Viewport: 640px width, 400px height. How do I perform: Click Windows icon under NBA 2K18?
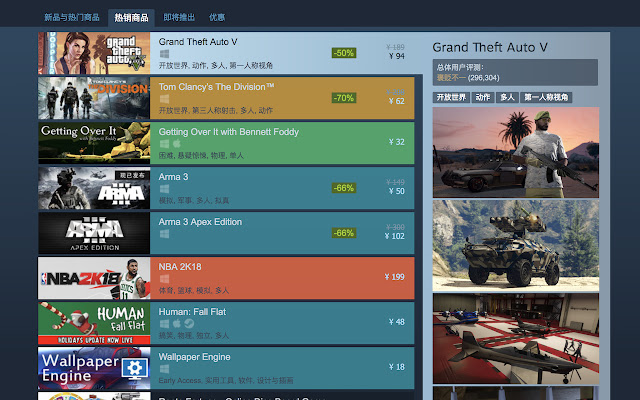pos(164,279)
